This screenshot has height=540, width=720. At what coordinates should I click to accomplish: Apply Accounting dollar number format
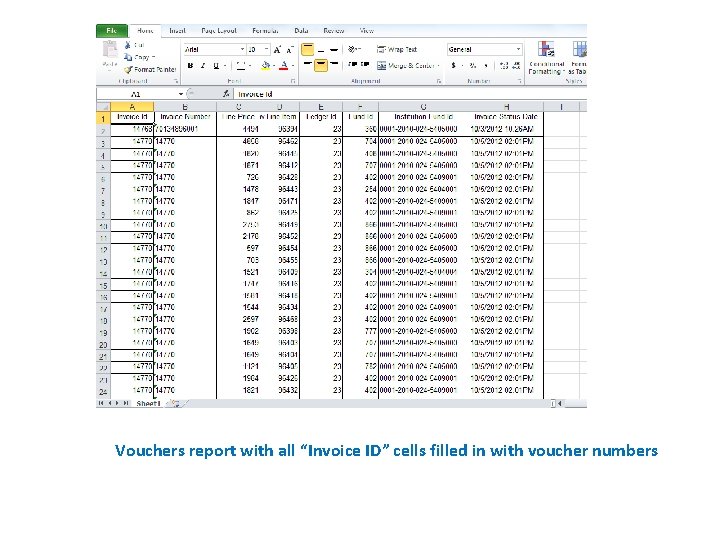[x=454, y=66]
